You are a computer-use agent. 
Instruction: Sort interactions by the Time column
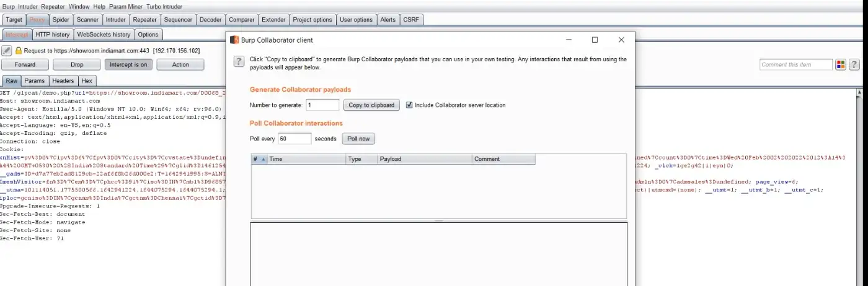[306, 159]
